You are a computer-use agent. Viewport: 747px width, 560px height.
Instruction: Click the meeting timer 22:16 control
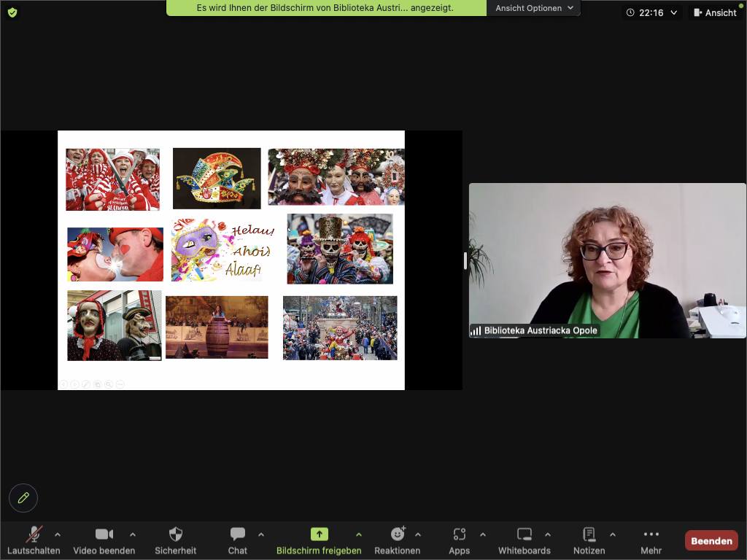[650, 12]
